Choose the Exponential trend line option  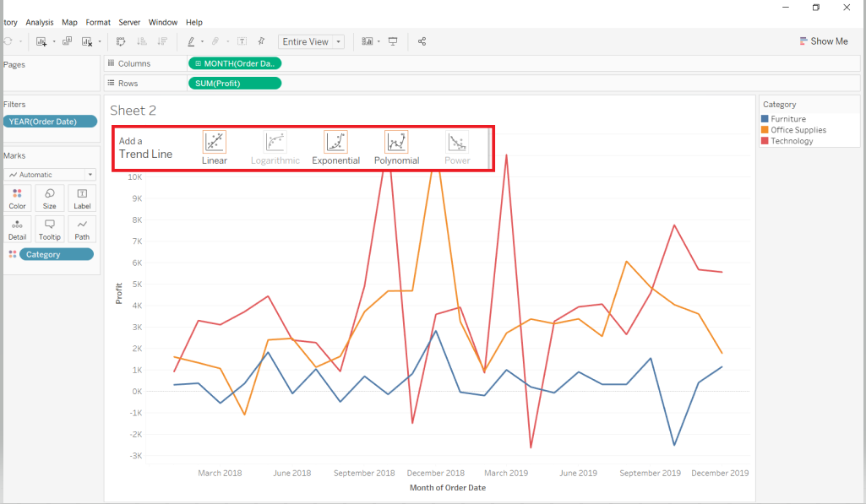(x=335, y=142)
